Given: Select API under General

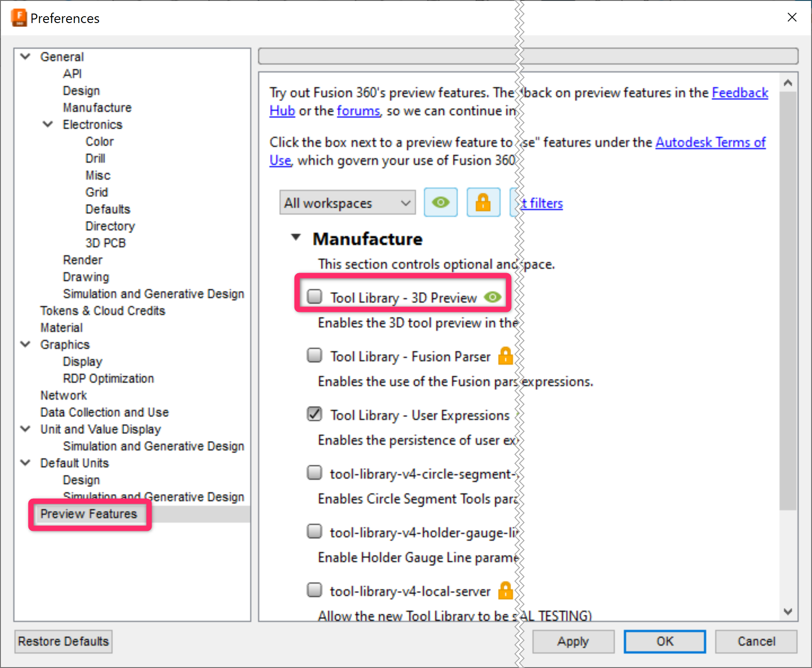Looking at the screenshot, I should point(72,74).
